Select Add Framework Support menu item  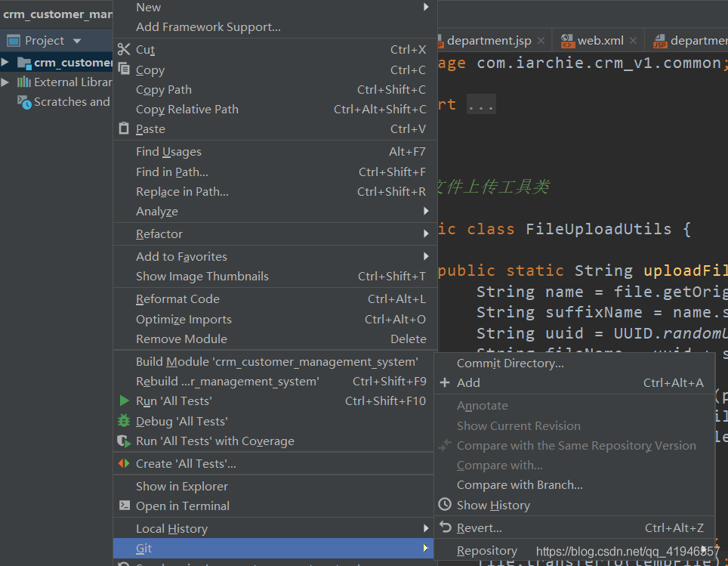[276, 27]
